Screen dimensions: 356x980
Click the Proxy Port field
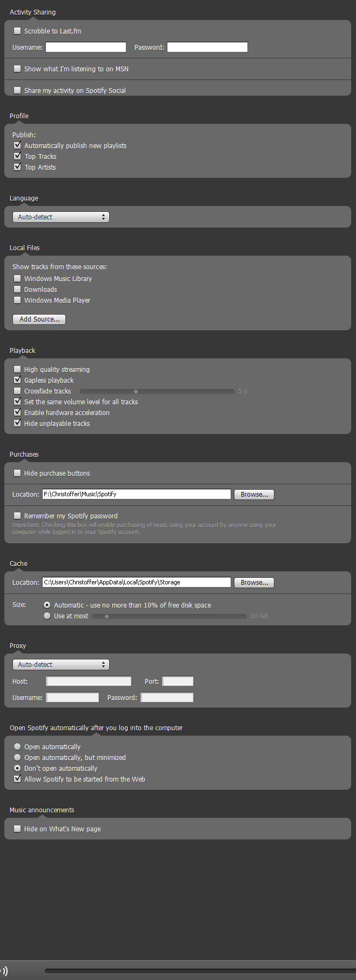click(x=178, y=681)
